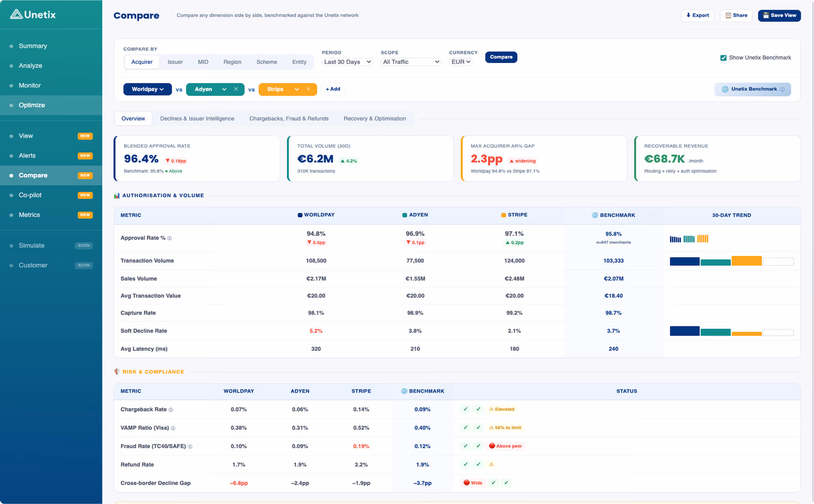Click the VAMP Ratio (Visa) info icon

tap(173, 428)
